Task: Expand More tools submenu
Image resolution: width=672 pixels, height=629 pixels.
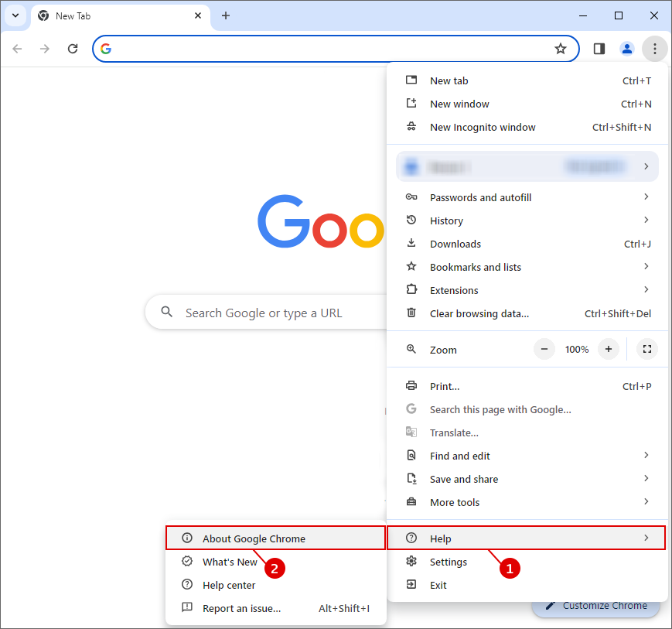Action: (x=528, y=502)
